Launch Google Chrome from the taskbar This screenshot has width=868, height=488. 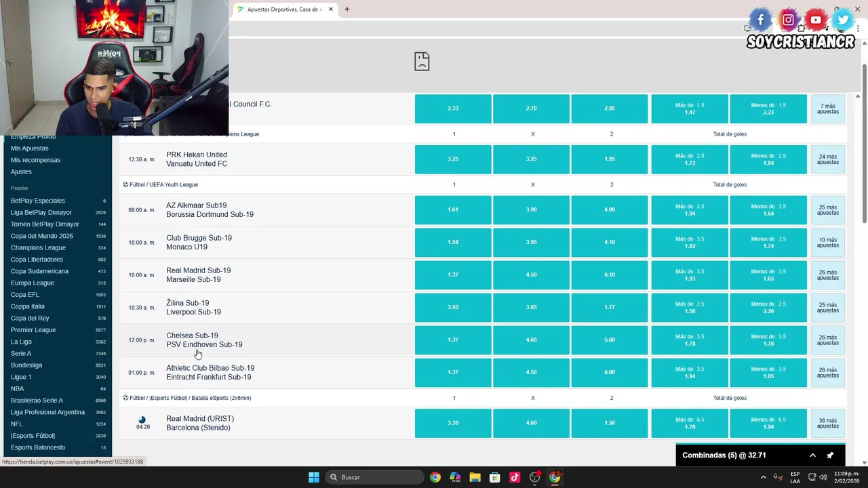435,477
